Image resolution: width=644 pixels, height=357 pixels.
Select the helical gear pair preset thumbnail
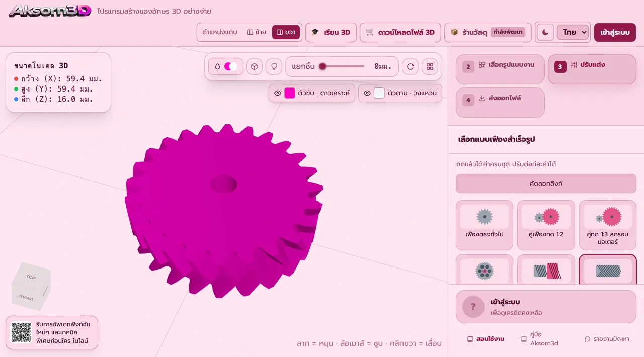[546, 270]
